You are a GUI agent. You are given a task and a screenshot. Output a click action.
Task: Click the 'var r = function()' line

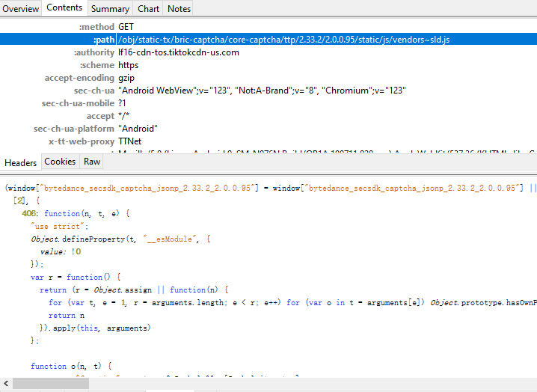76,277
